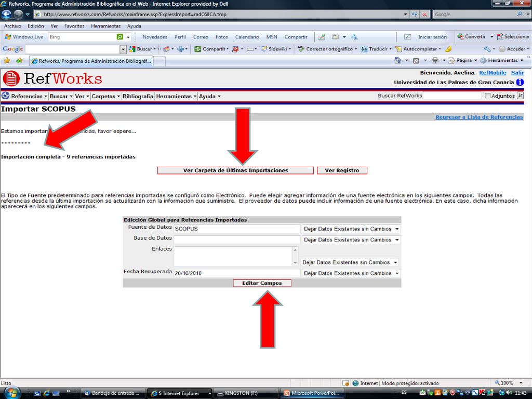
Task: Click the volume icon in system tray
Action: coord(509,393)
